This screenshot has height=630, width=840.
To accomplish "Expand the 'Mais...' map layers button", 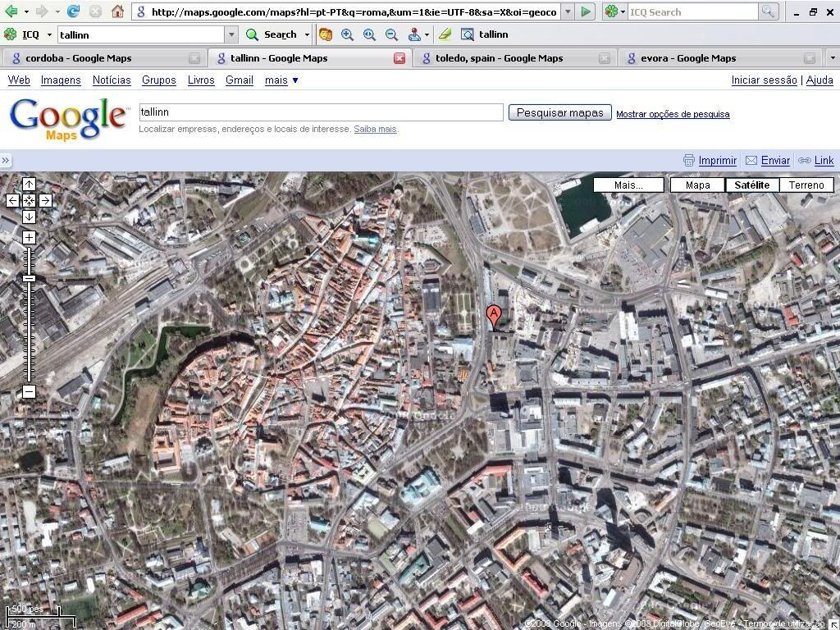I will [628, 185].
